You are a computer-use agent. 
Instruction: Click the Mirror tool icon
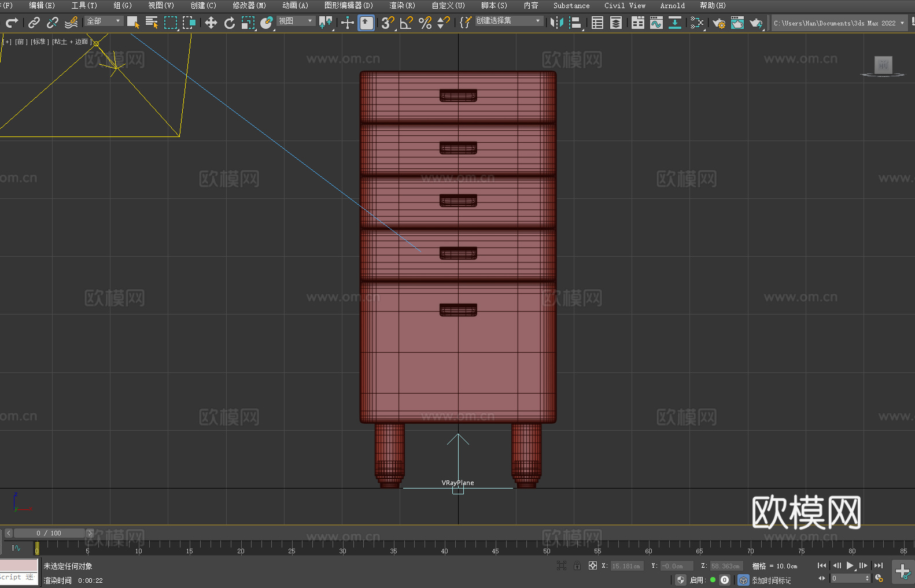pos(557,23)
